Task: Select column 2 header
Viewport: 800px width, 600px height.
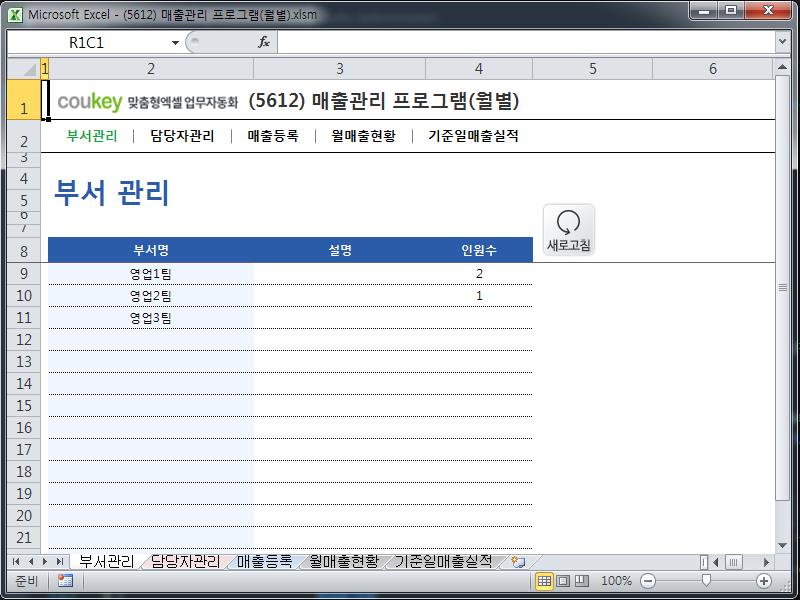Action: click(151, 68)
